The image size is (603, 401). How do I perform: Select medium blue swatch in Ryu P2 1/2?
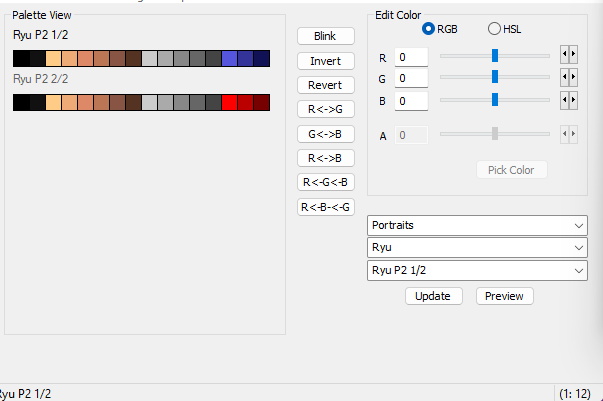245,58
